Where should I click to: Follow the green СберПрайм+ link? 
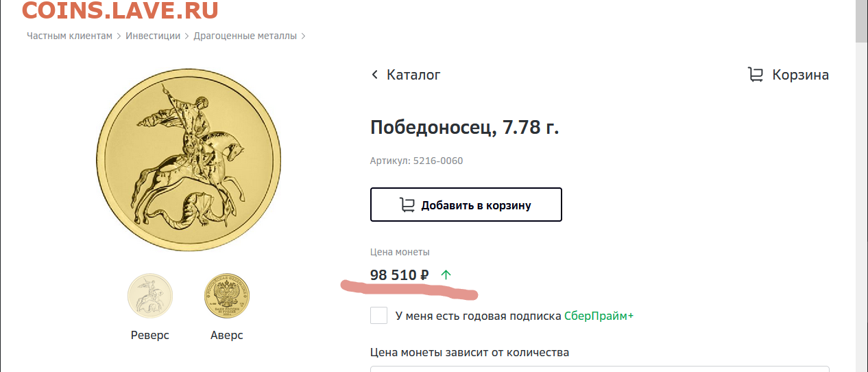tap(599, 316)
